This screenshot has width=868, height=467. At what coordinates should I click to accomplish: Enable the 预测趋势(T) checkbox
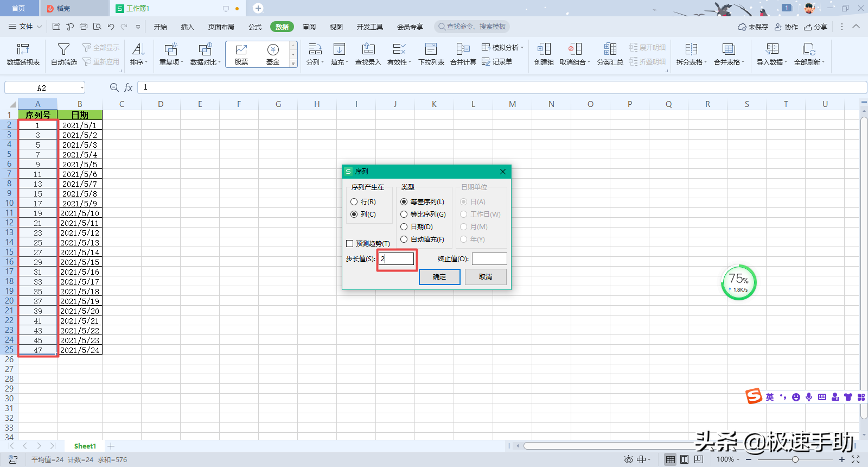pos(350,244)
